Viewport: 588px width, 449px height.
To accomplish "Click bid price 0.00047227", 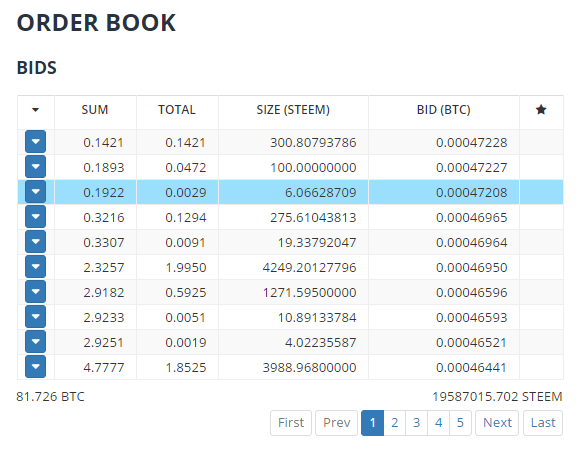I will [472, 167].
